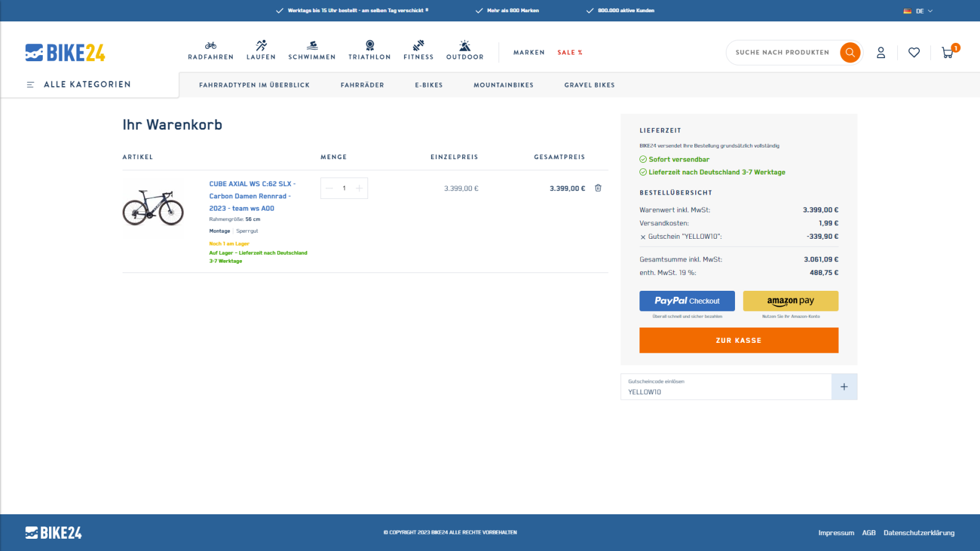Increase item quantity with the plus button

359,189
